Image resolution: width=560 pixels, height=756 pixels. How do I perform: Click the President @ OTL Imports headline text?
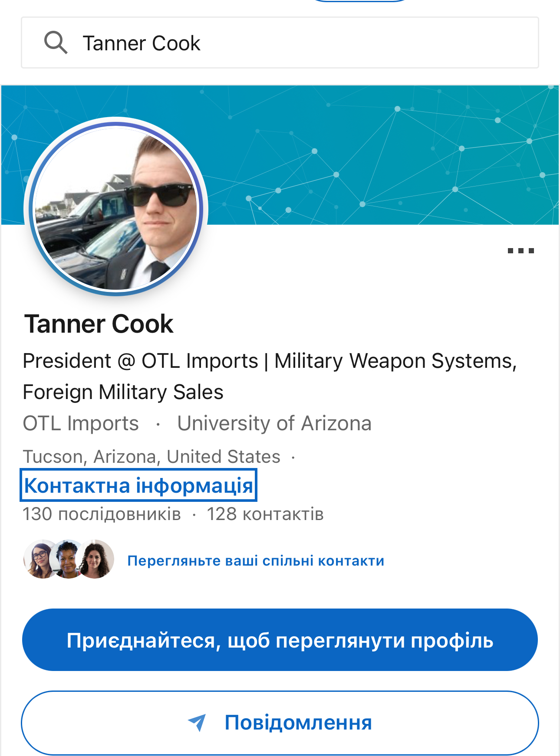(269, 376)
